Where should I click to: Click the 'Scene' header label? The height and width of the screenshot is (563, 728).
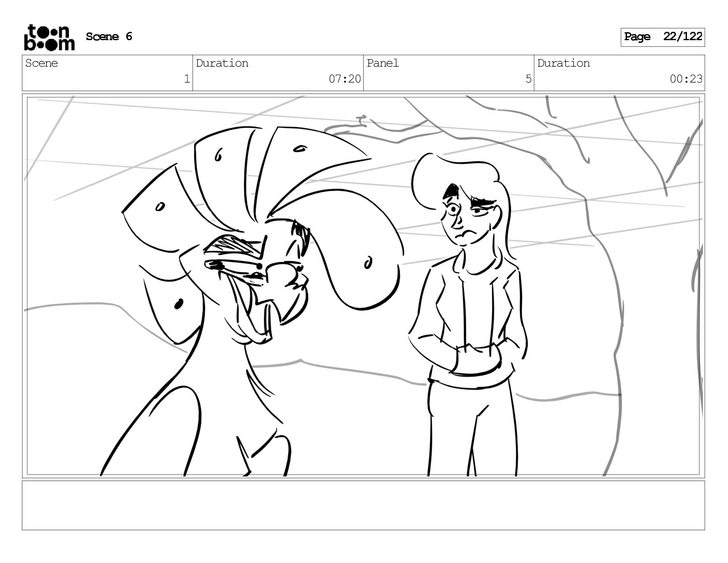pyautogui.click(x=41, y=63)
